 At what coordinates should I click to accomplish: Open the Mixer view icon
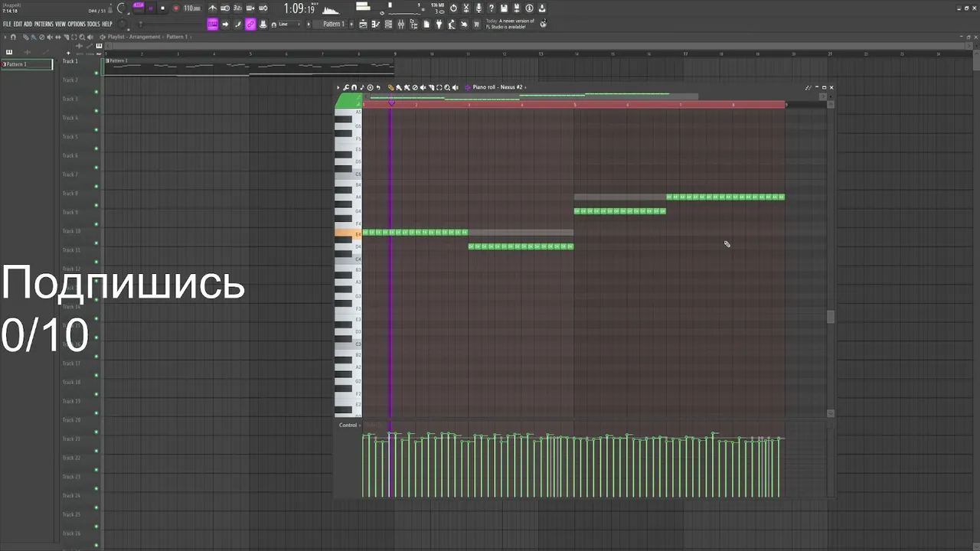[x=400, y=24]
